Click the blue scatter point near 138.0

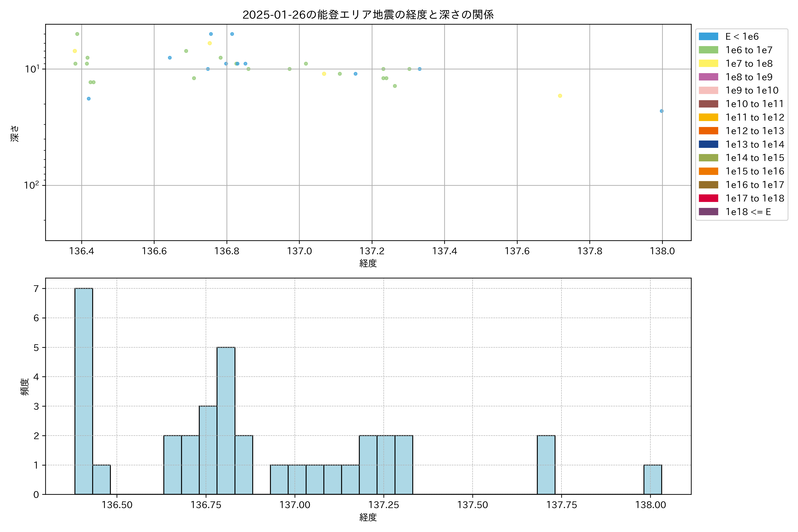click(x=661, y=111)
